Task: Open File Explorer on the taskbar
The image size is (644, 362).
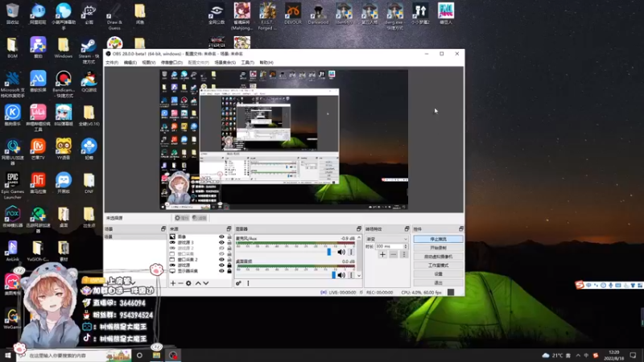Action: (156, 356)
